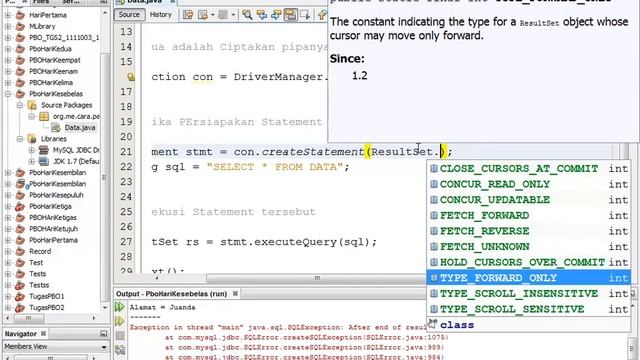This screenshot has height=360, width=640.
Task: Click the field icon beside CONCUR_UPDATABLE
Action: pos(434,200)
